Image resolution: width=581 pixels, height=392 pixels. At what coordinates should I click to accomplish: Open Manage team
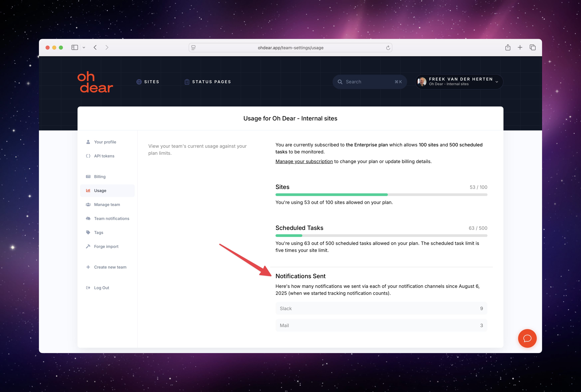click(x=107, y=204)
